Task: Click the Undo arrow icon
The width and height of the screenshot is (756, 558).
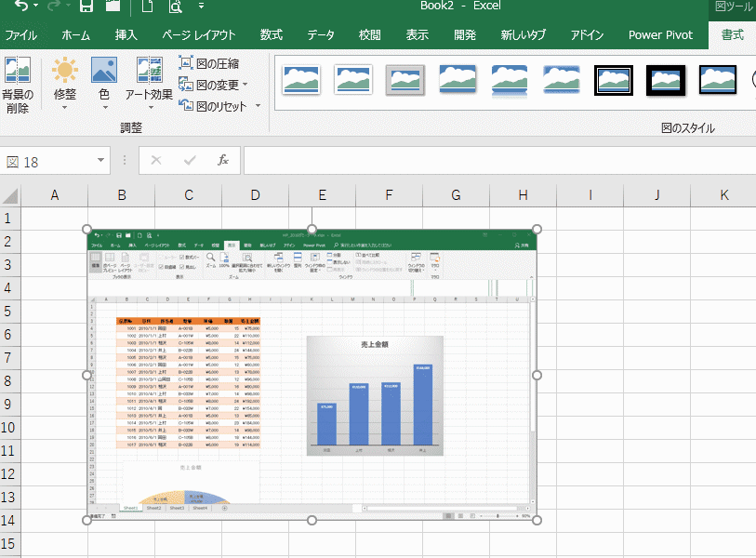Action: coord(20,6)
